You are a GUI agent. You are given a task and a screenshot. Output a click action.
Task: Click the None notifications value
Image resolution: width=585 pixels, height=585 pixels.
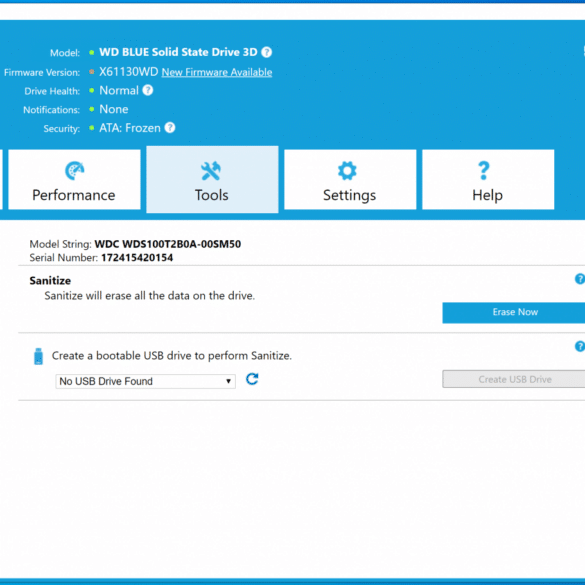[114, 109]
